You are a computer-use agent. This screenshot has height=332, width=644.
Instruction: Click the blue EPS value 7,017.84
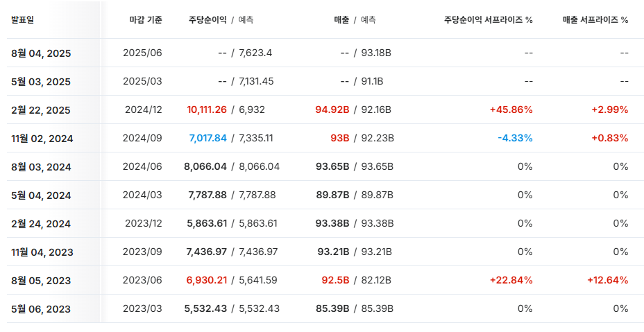pos(207,139)
